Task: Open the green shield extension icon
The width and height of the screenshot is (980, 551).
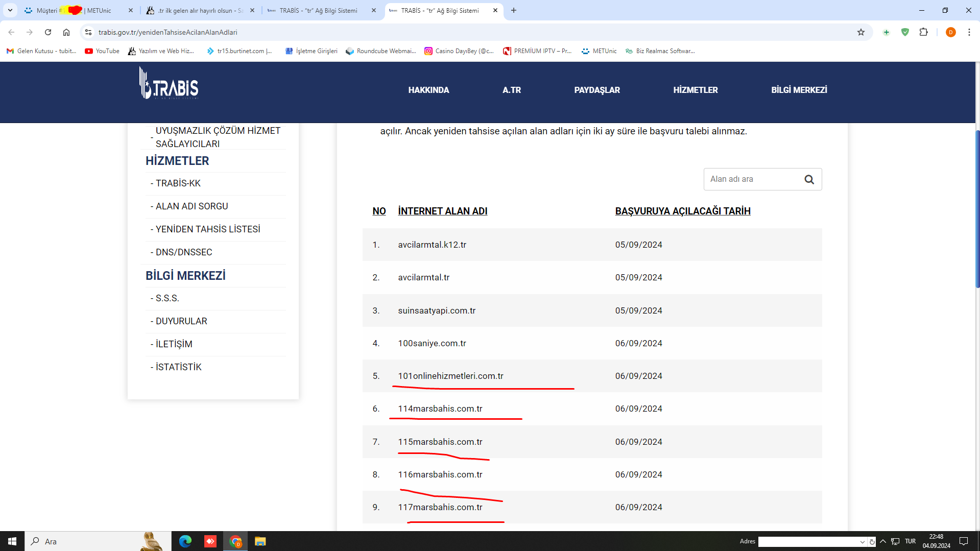Action: pos(905,32)
